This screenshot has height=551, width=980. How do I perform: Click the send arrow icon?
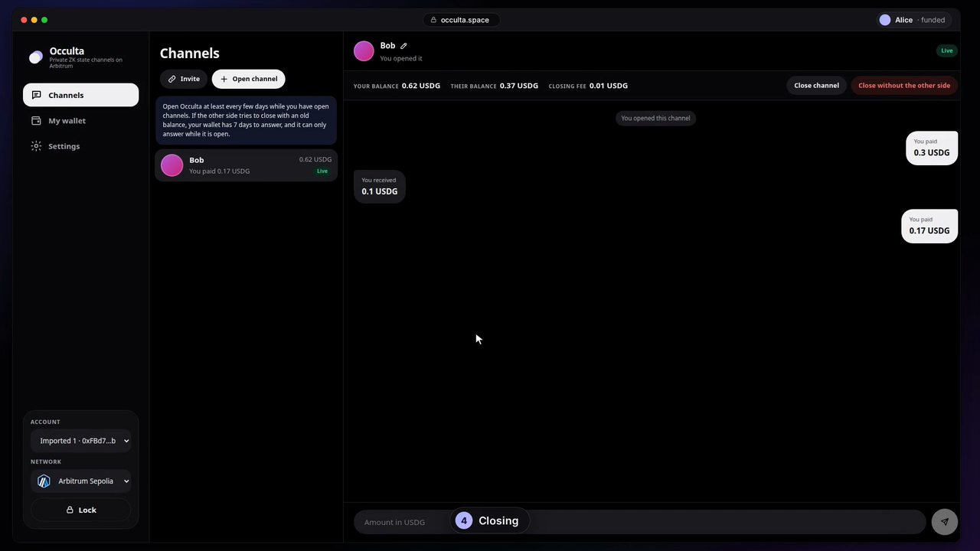point(945,522)
